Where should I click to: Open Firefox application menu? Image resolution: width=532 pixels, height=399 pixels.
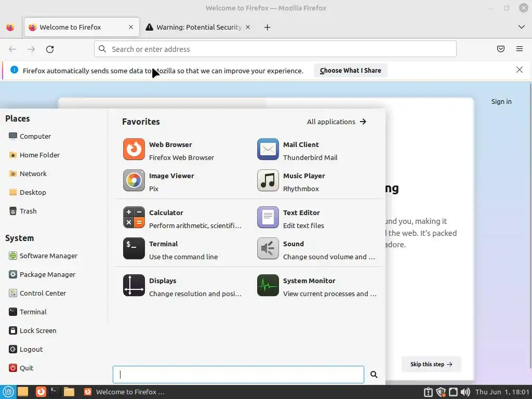point(519,49)
